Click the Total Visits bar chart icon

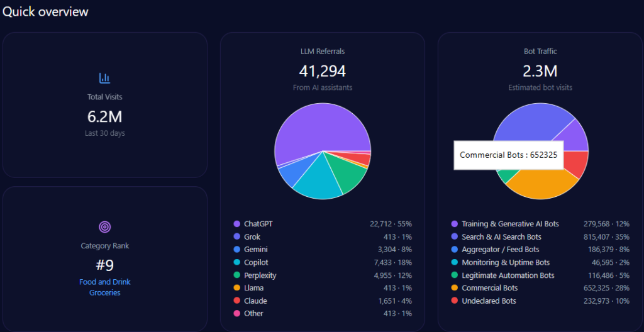pos(104,78)
